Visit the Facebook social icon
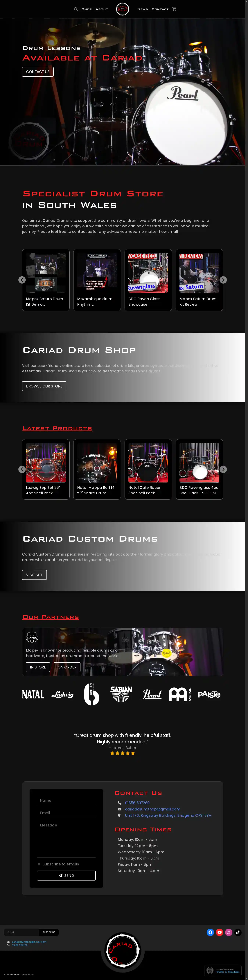Image resolution: width=248 pixels, height=980 pixels. tap(210, 932)
